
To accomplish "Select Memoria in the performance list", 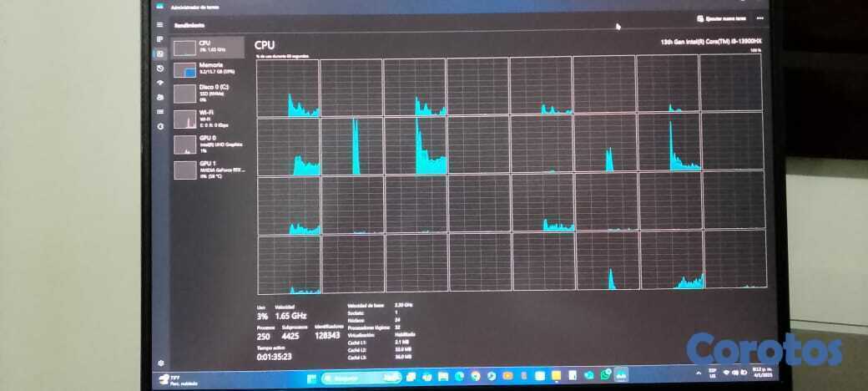I will pyautogui.click(x=209, y=72).
